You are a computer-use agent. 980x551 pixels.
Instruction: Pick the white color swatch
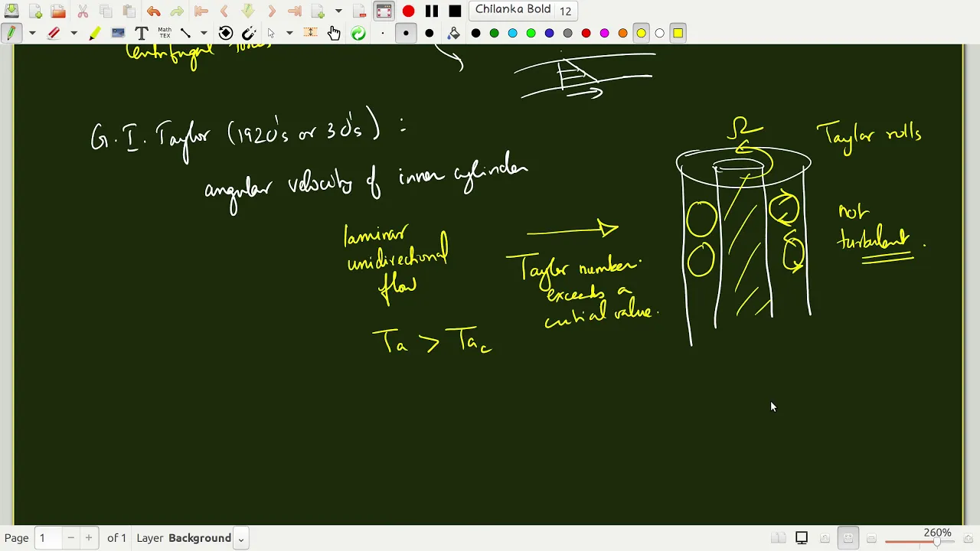click(659, 33)
